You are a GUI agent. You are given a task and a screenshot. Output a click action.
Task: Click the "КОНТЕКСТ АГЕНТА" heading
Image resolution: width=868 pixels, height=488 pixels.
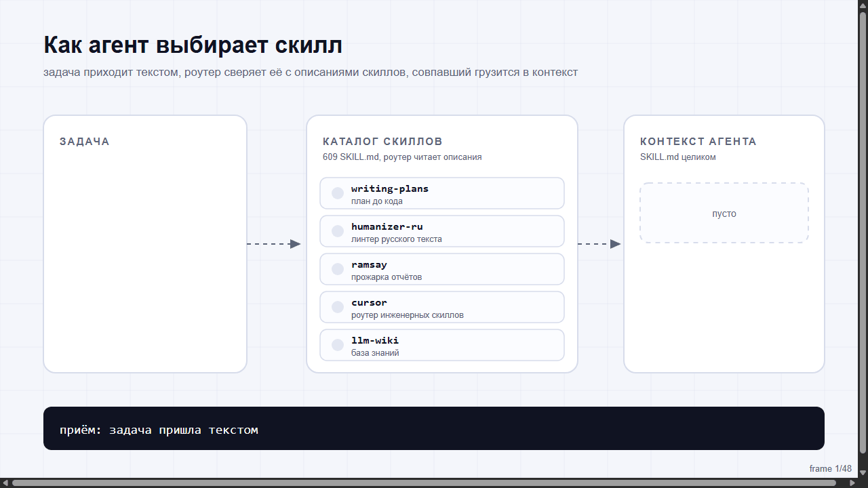pyautogui.click(x=698, y=142)
